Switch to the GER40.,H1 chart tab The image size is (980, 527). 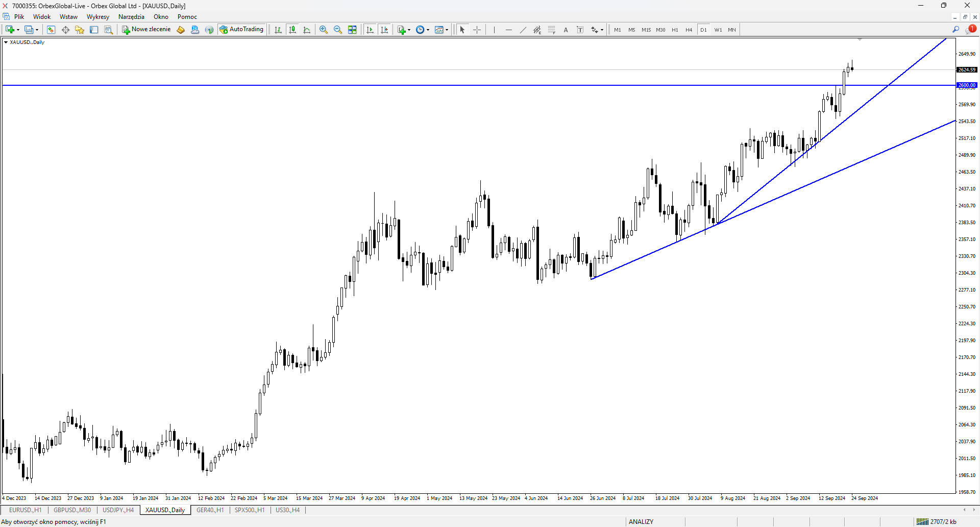pos(210,510)
